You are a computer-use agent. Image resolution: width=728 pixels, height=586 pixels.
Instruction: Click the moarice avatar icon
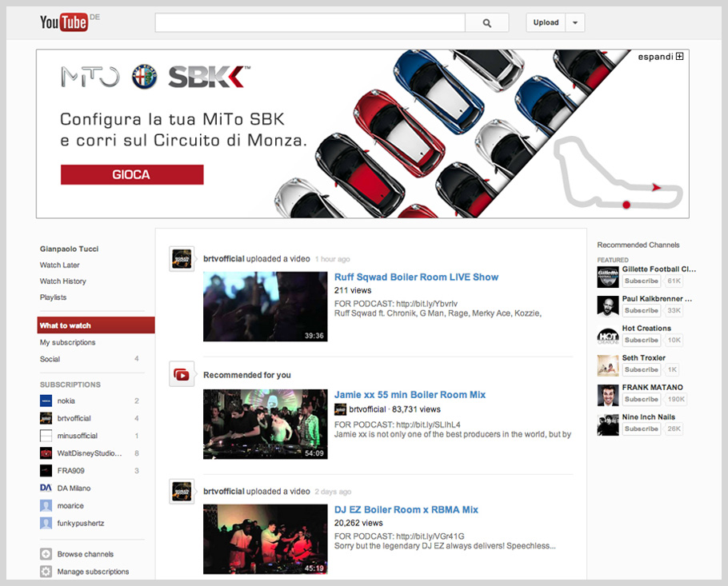coord(46,506)
